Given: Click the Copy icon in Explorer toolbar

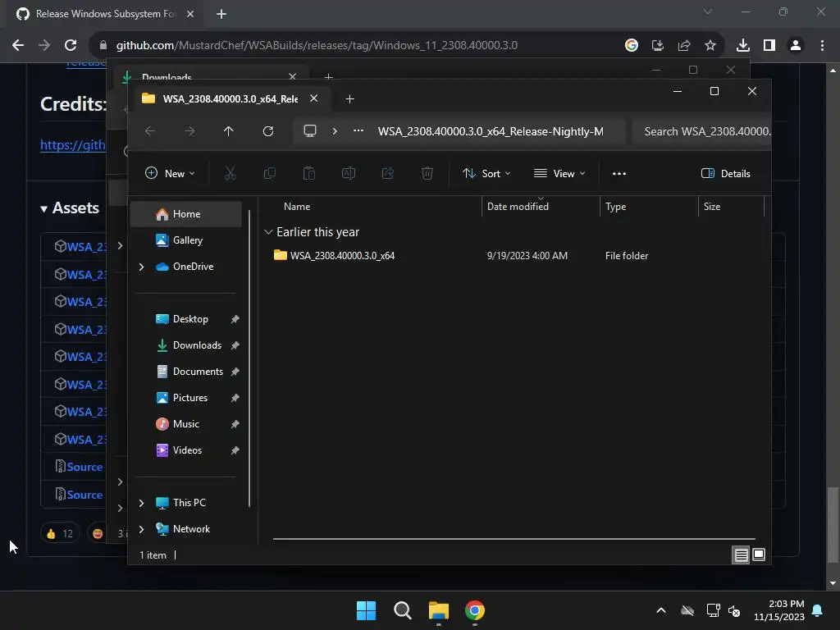Looking at the screenshot, I should (269, 174).
